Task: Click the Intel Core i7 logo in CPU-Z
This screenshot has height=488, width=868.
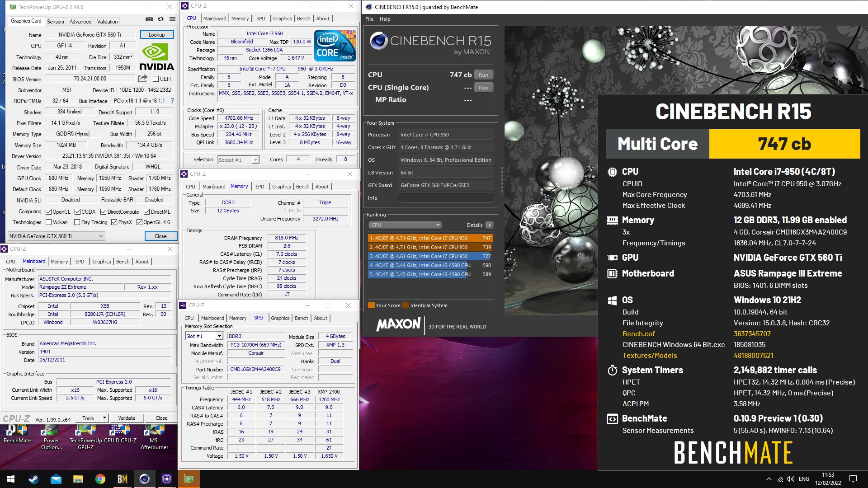Action: [x=335, y=46]
